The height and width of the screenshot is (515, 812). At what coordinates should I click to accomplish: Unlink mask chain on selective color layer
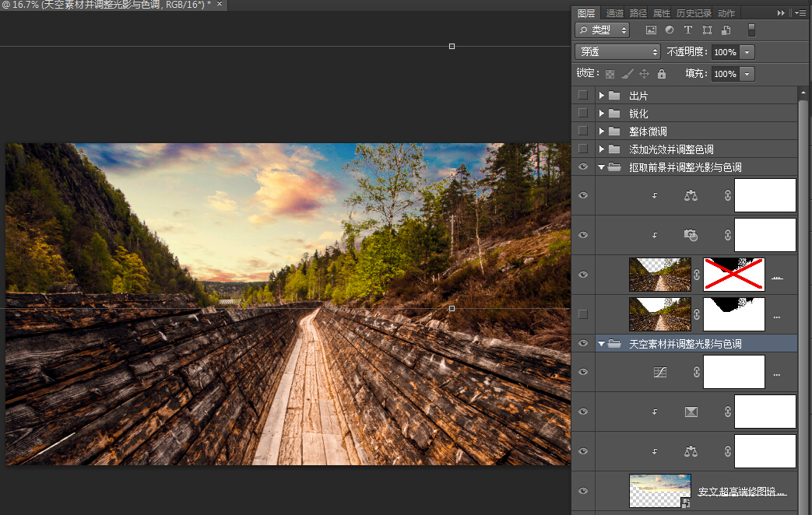point(728,412)
